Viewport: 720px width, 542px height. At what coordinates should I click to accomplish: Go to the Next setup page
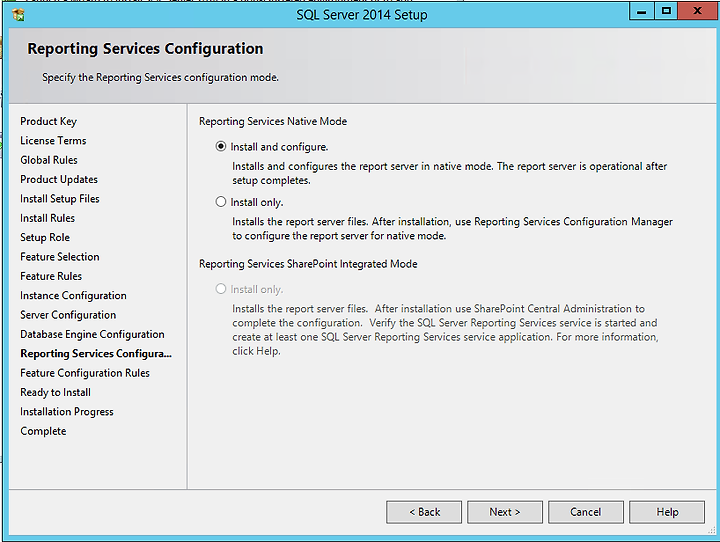505,512
